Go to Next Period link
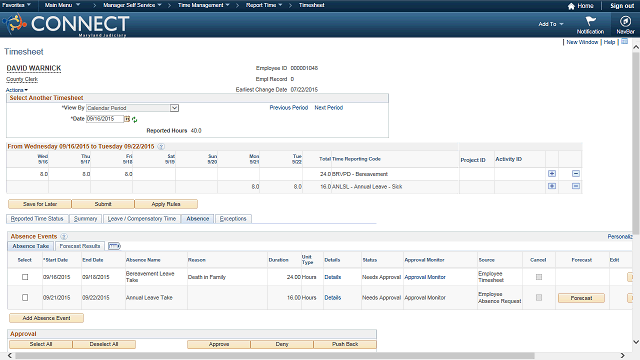The image size is (640, 360). click(x=329, y=108)
